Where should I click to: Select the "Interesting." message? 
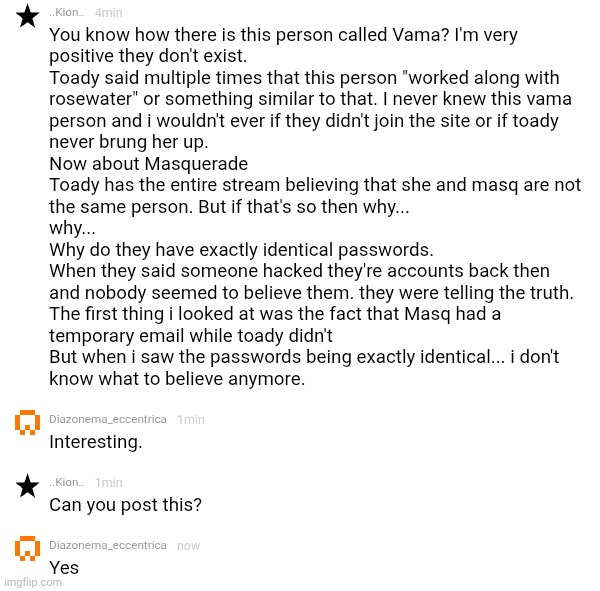point(96,442)
